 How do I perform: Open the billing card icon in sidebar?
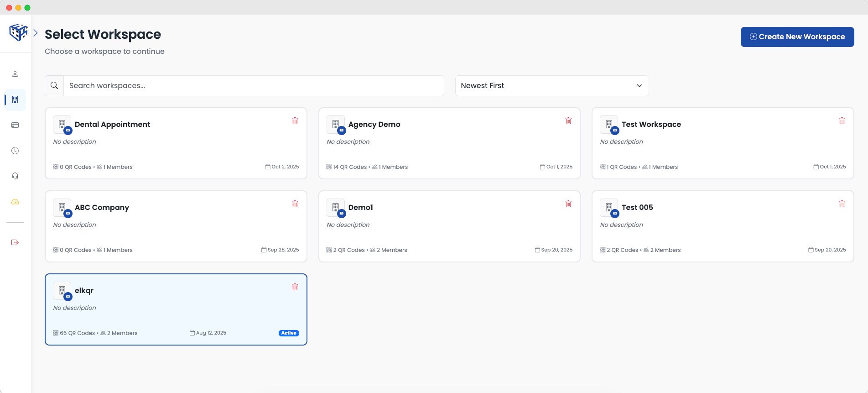tap(15, 125)
